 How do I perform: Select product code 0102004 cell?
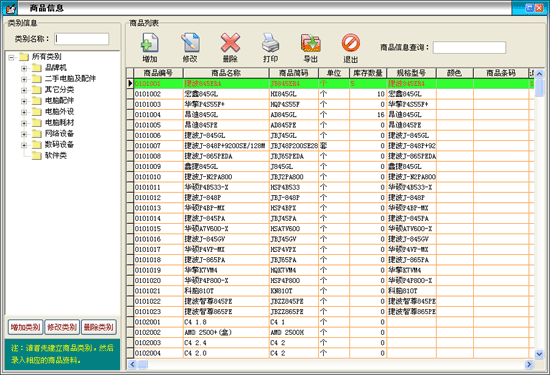(x=158, y=353)
